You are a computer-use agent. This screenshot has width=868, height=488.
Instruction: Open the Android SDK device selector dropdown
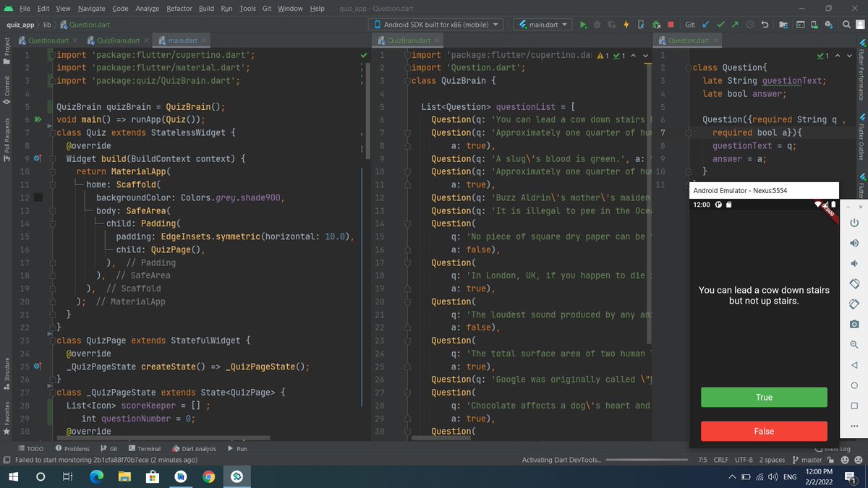pyautogui.click(x=435, y=24)
